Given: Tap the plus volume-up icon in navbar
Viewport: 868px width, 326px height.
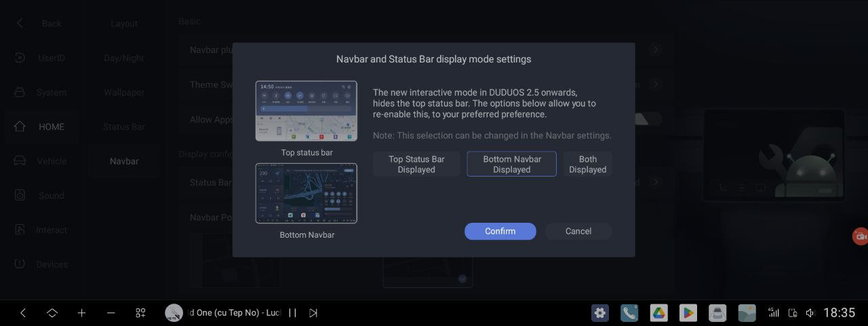Looking at the screenshot, I should (x=81, y=313).
